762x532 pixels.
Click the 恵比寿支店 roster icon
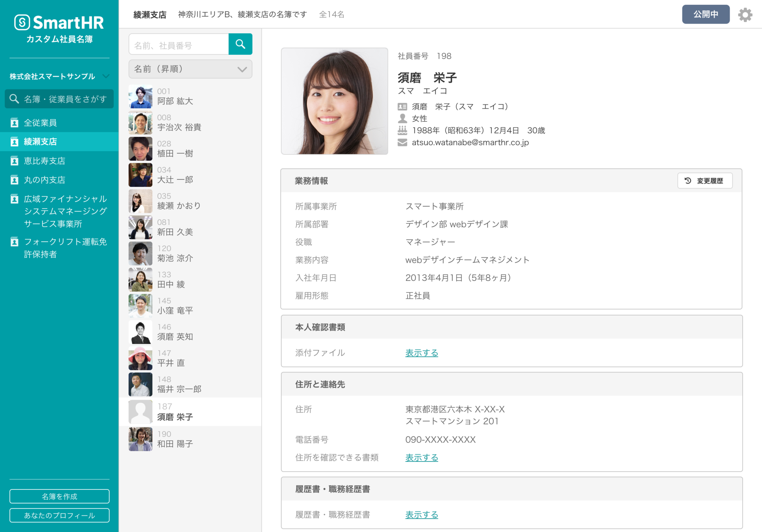pyautogui.click(x=15, y=161)
